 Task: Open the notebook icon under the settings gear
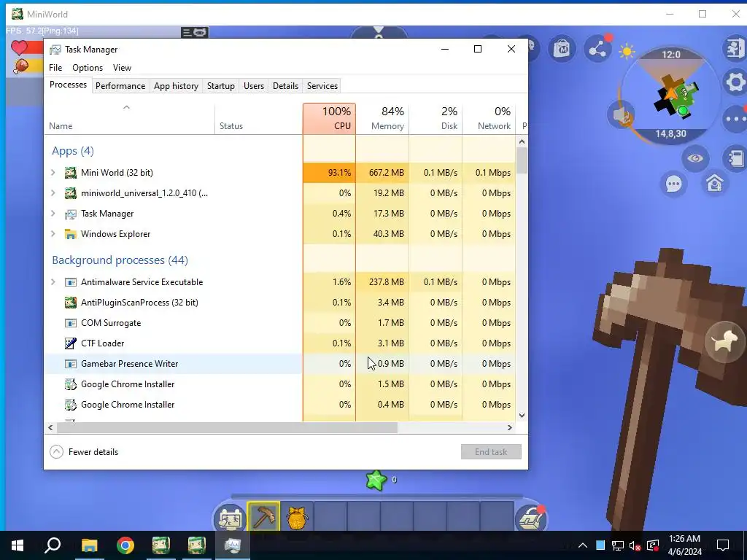coord(735,158)
